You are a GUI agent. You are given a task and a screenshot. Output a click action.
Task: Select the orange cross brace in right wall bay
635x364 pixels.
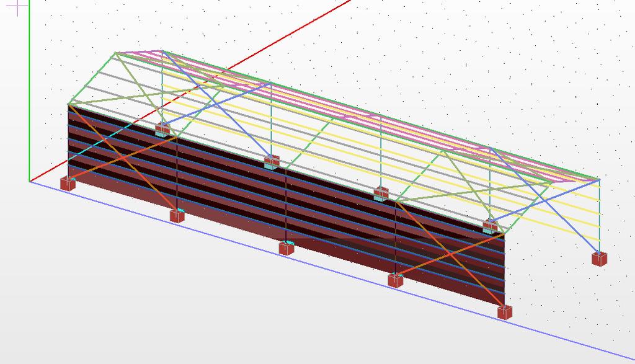point(450,254)
